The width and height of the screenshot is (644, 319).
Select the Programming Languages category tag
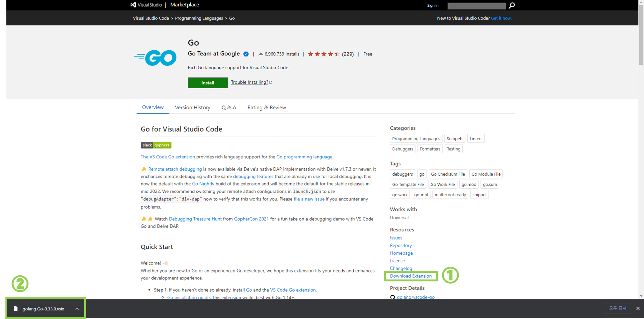point(416,139)
